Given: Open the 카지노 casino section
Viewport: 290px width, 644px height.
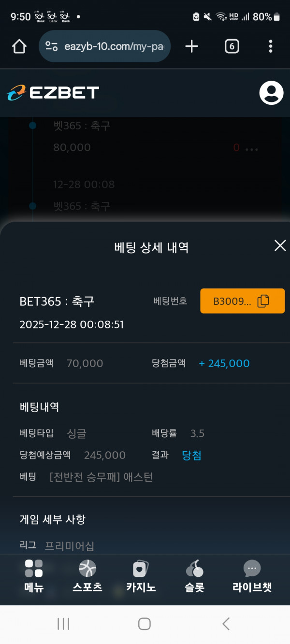Looking at the screenshot, I should click(x=141, y=576).
